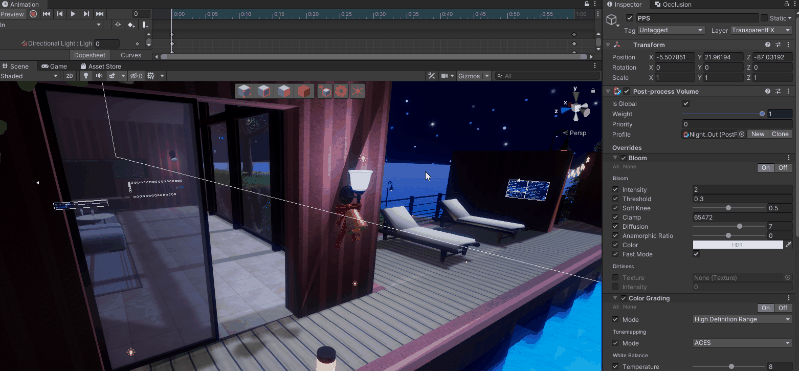Viewport: 799px width, 371px height.
Task: Disable the Bloom Intensity override checkbox
Action: [615, 190]
